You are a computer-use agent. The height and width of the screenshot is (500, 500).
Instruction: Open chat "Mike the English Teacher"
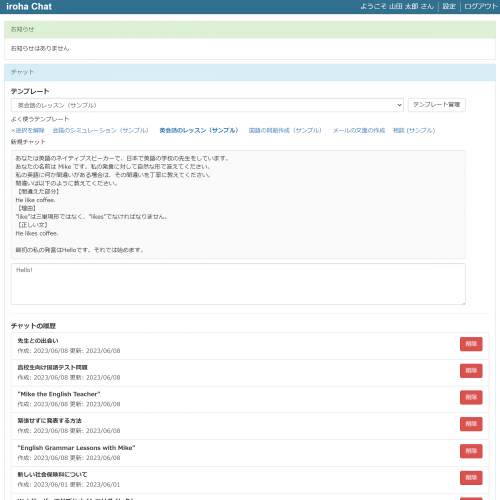tap(59, 394)
